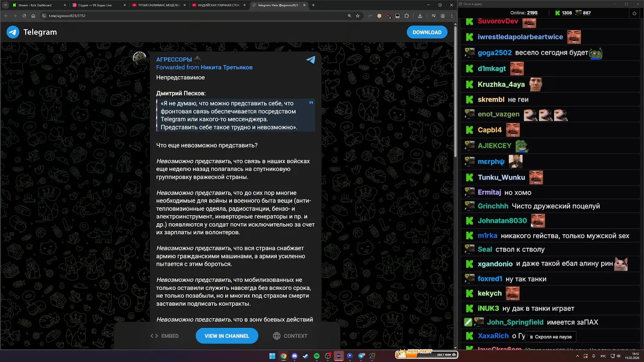Image resolution: width=644 pixels, height=362 pixels.
Task: Click username xgandonio in the chat
Action: 495,264
